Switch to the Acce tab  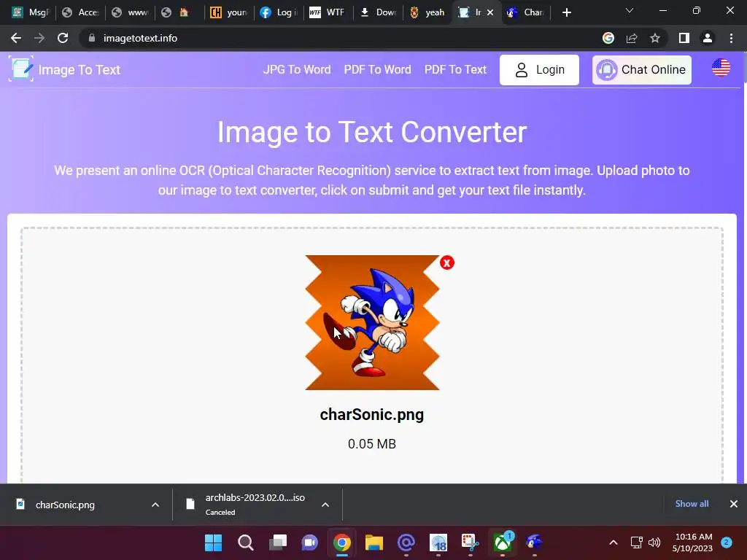[x=80, y=12]
